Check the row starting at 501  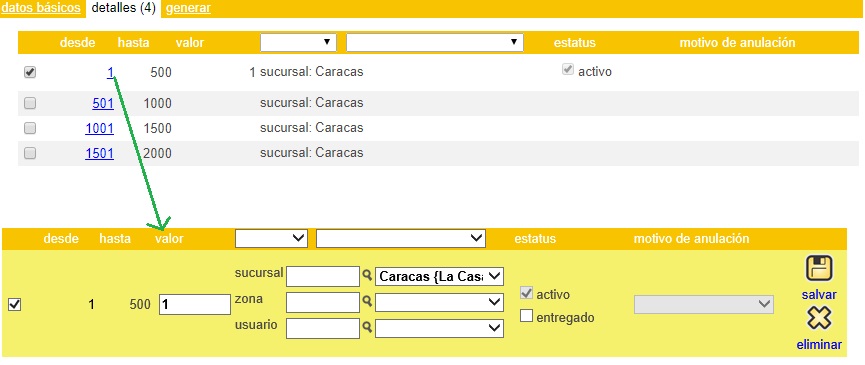[x=30, y=103]
